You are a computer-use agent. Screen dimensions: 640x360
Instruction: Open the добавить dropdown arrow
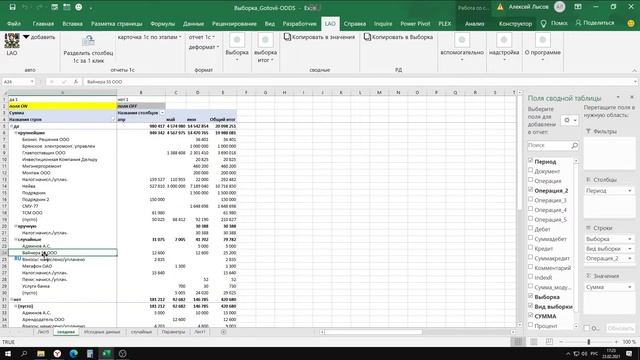click(x=26, y=37)
